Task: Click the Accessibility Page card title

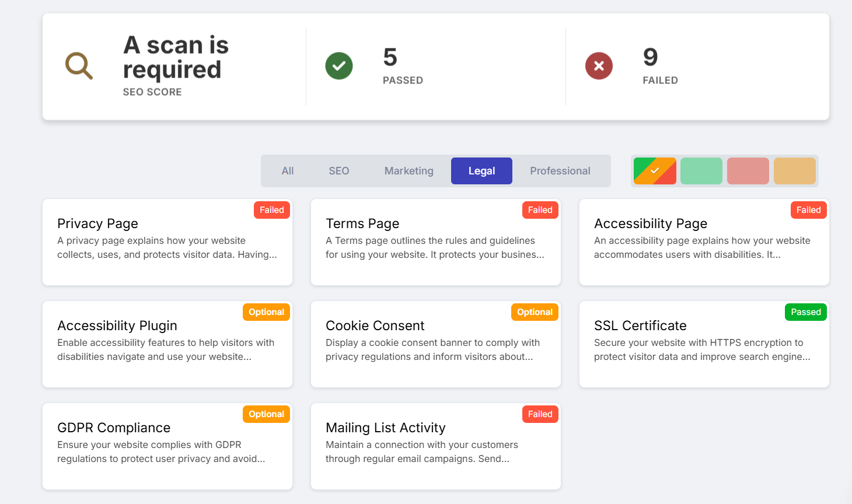Action: tap(651, 223)
